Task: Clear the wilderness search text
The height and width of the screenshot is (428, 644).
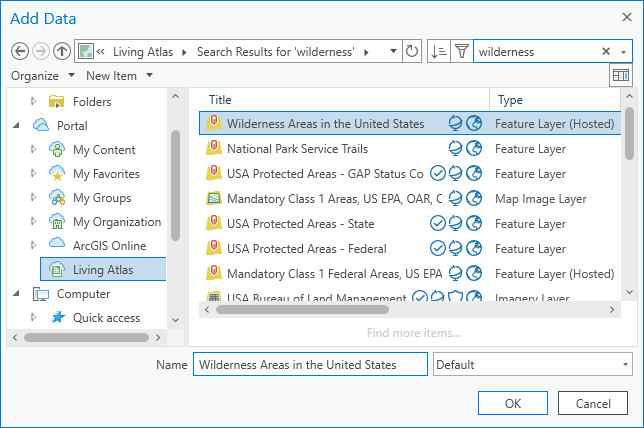Action: click(x=606, y=51)
